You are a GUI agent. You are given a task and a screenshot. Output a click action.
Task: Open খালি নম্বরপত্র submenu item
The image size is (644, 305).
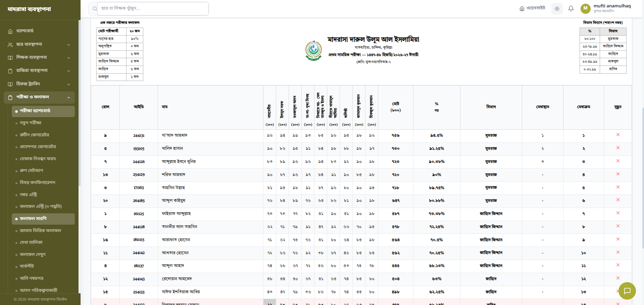pos(43,278)
